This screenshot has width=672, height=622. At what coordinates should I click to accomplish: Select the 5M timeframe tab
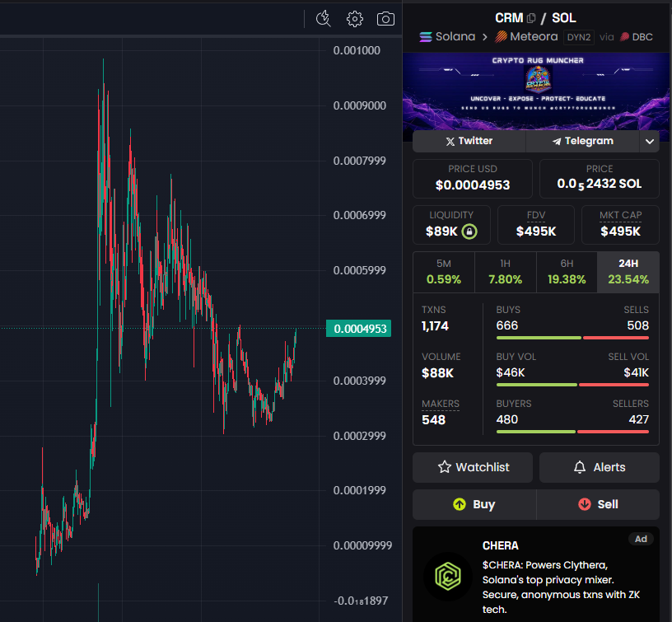click(x=444, y=272)
